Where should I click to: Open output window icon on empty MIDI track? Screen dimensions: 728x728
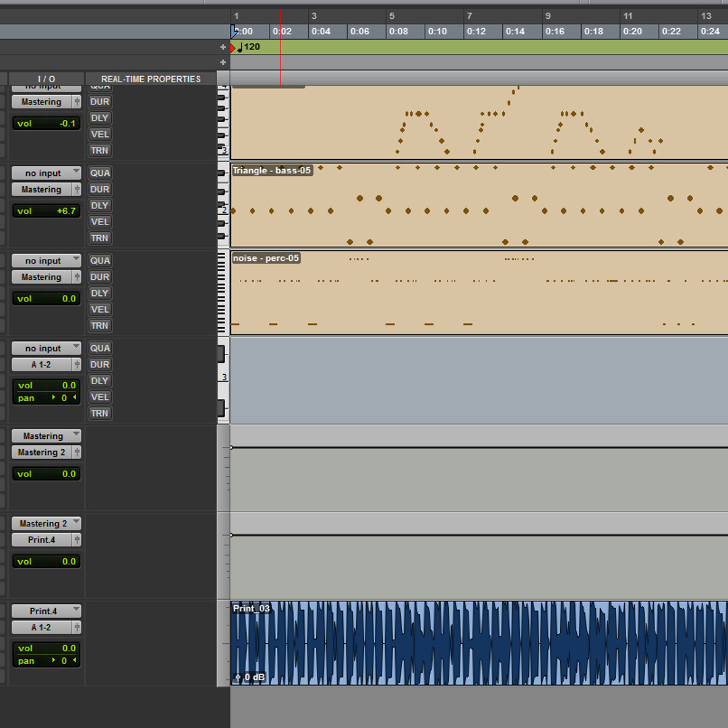pyautogui.click(x=77, y=365)
